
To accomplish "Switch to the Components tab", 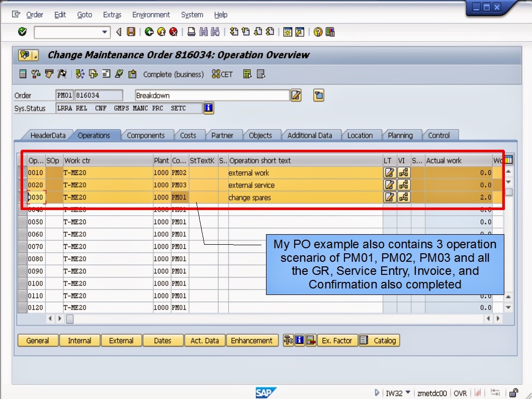I will 145,135.
